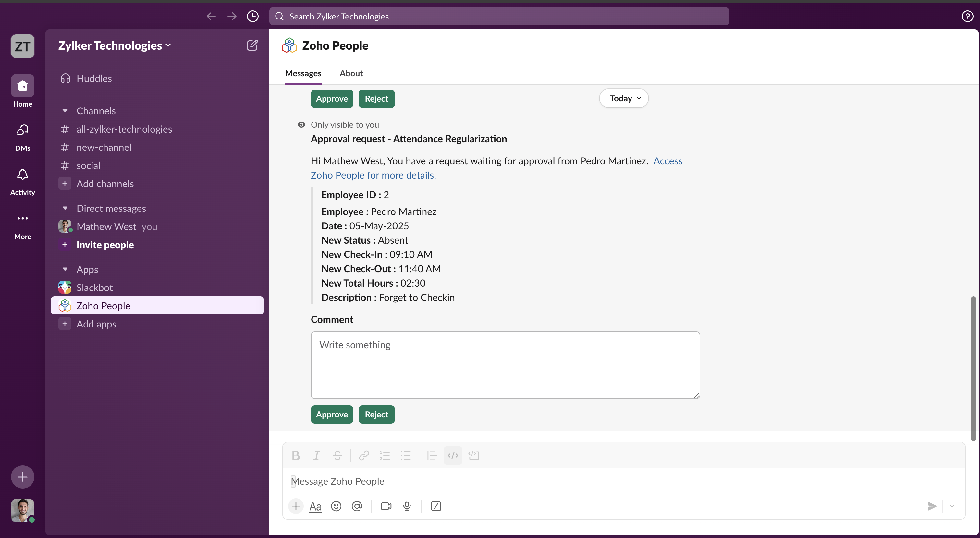Toggle bold formatting in composer
This screenshot has height=538, width=980.
click(x=296, y=455)
